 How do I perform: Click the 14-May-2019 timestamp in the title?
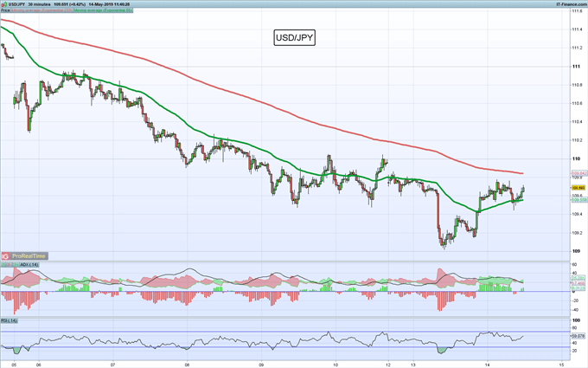coord(109,4)
